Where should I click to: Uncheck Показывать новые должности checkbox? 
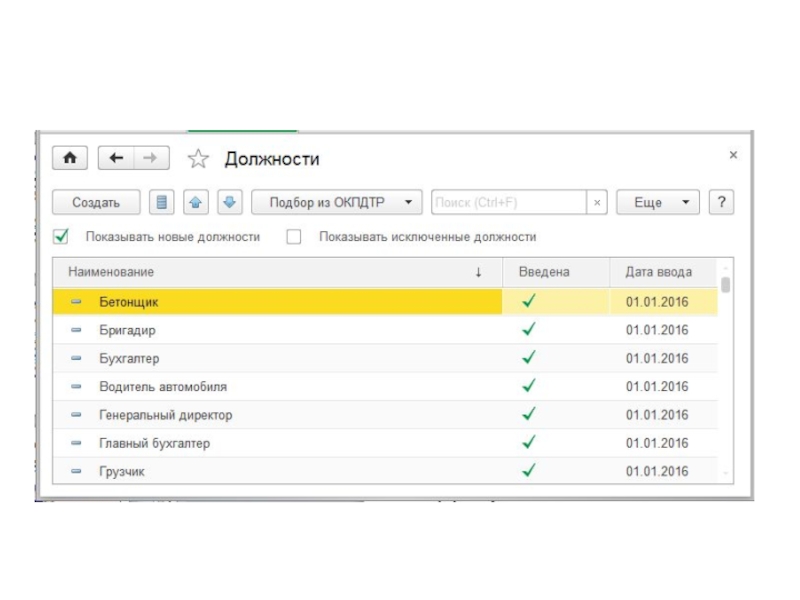61,237
